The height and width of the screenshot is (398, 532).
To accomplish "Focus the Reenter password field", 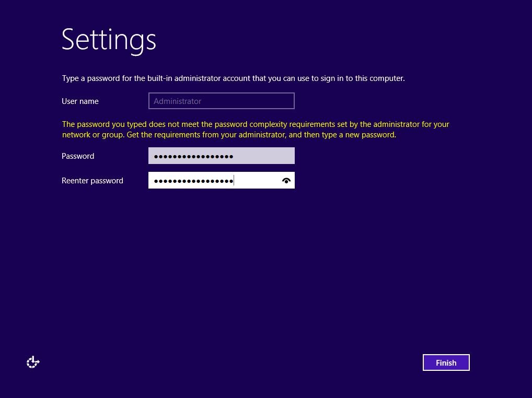I will click(221, 180).
